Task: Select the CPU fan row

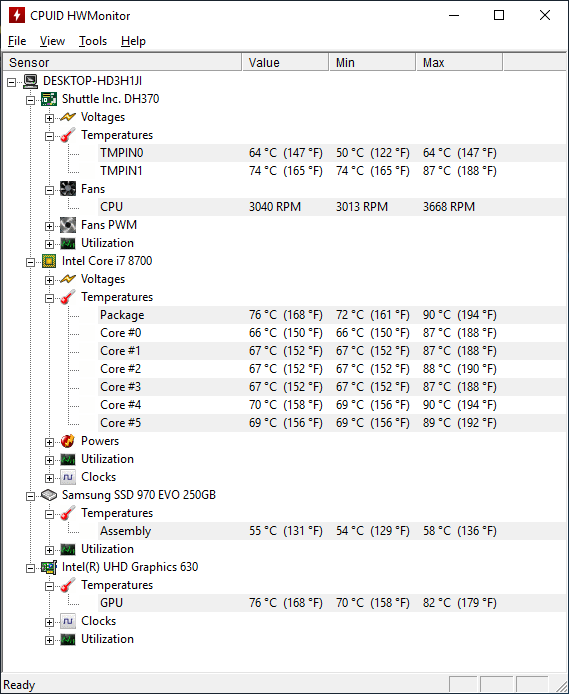Action: 332,207
